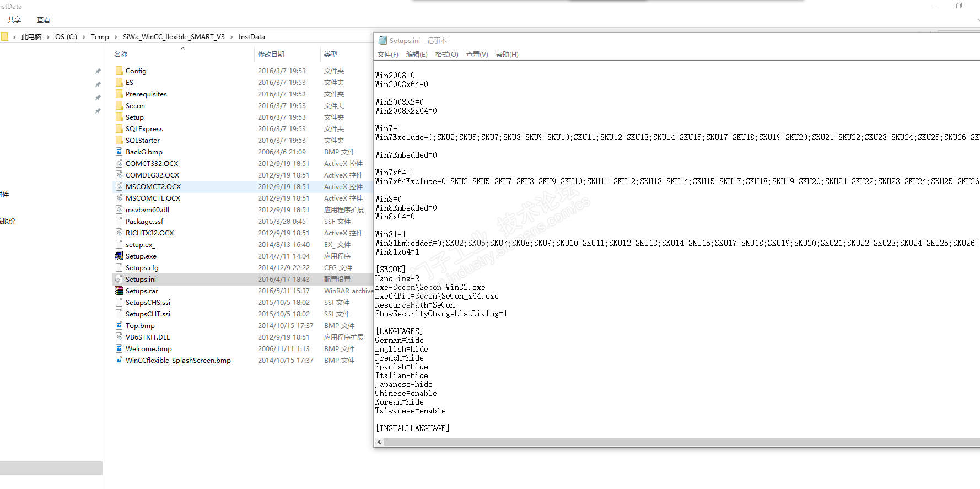The width and height of the screenshot is (980, 489).
Task: Click the Notepad horizontal scrollbar track
Action: pyautogui.click(x=682, y=442)
